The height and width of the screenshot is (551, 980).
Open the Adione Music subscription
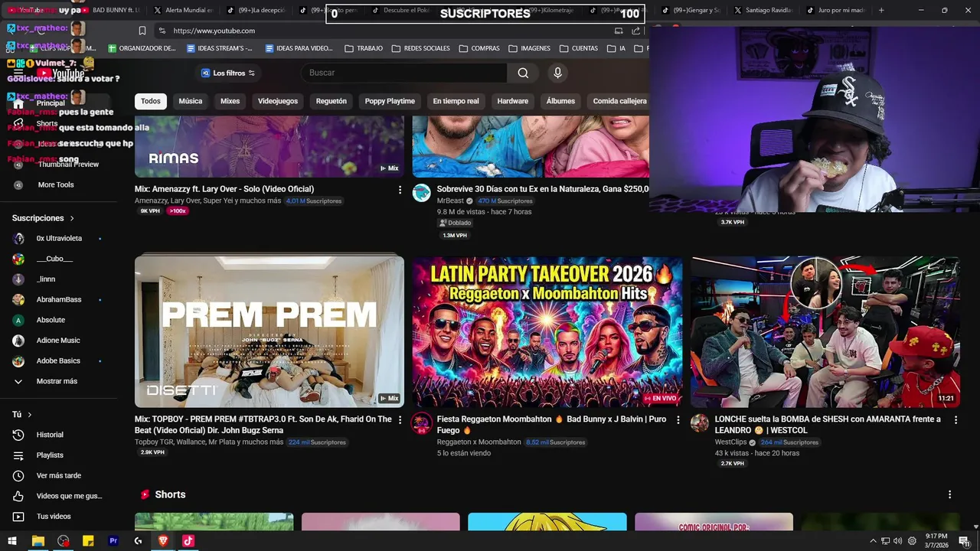click(x=58, y=341)
